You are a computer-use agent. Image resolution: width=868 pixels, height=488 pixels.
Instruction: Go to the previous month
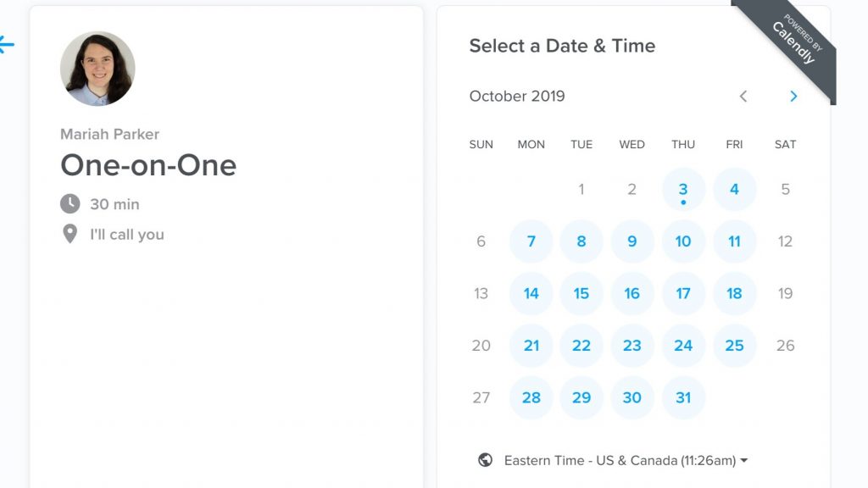(743, 97)
